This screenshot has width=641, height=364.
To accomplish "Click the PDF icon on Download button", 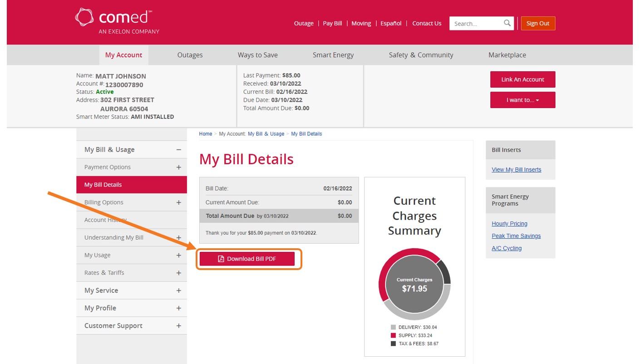I will pos(221,259).
